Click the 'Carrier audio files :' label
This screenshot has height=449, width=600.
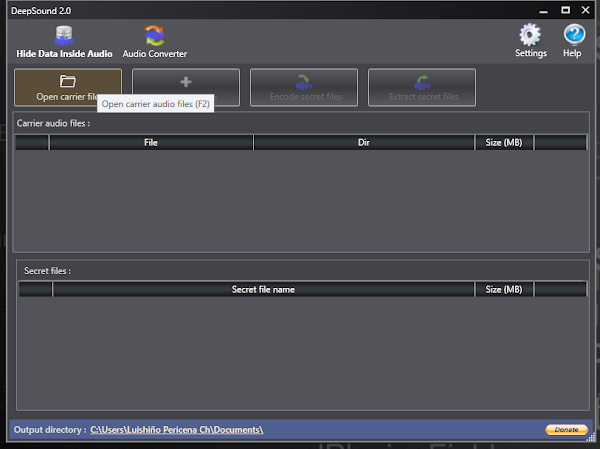coord(54,123)
